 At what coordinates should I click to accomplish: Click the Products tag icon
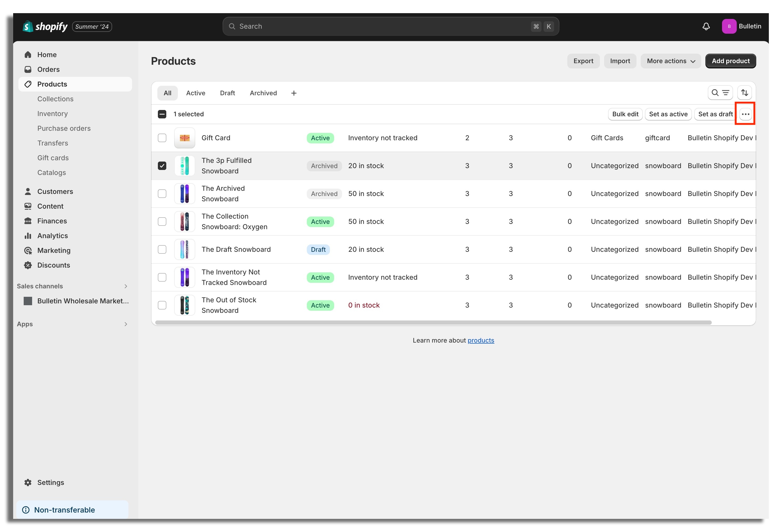pyautogui.click(x=28, y=84)
